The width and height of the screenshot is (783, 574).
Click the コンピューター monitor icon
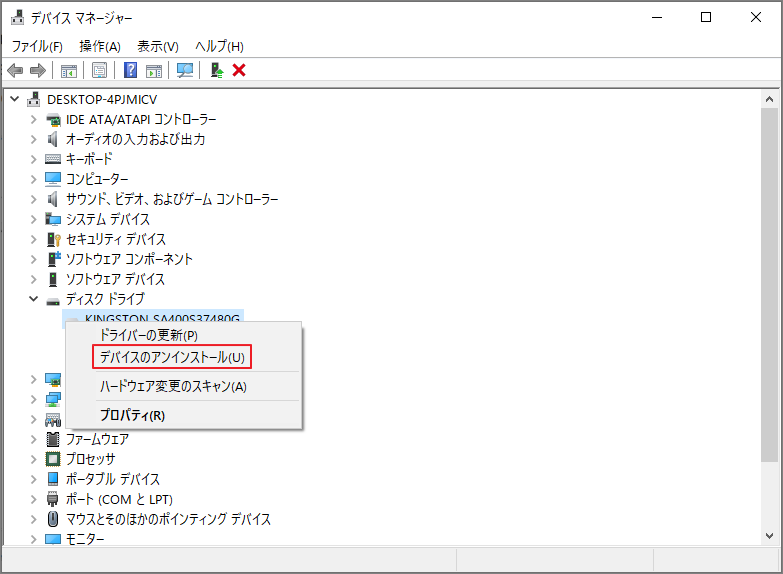(x=53, y=179)
